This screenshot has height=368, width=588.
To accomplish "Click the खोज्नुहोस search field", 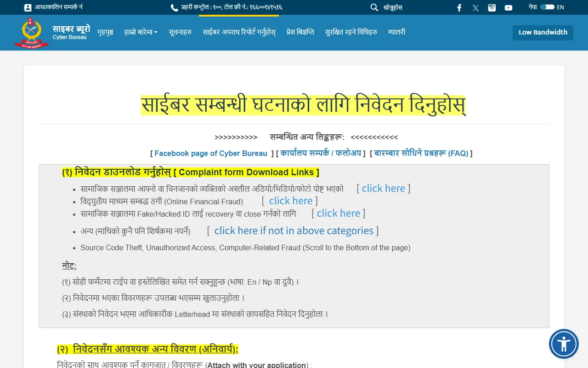I will (x=393, y=7).
